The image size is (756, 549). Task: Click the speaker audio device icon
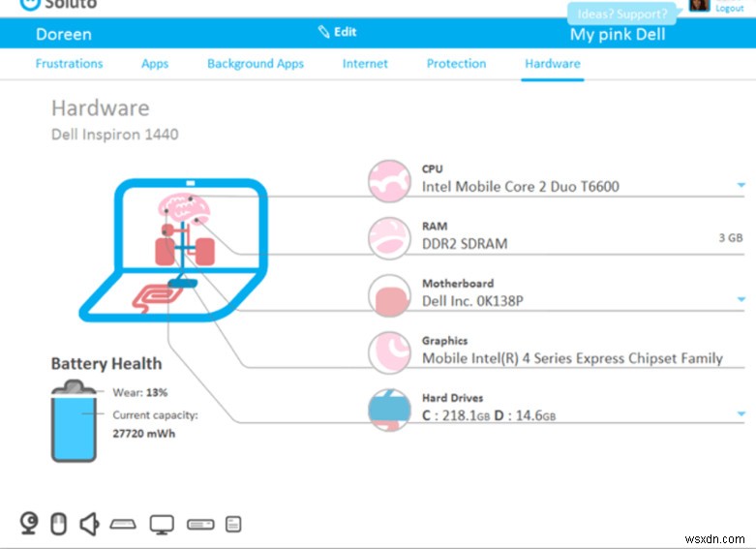pos(90,524)
